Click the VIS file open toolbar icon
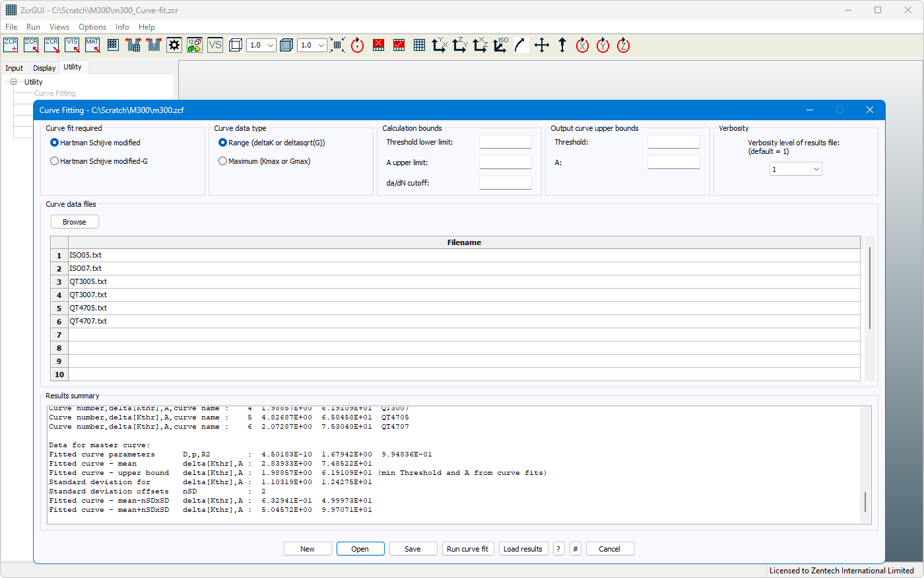This screenshot has height=578, width=924. [72, 45]
